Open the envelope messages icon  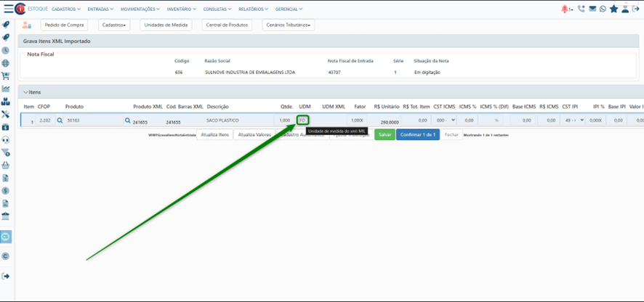point(592,9)
